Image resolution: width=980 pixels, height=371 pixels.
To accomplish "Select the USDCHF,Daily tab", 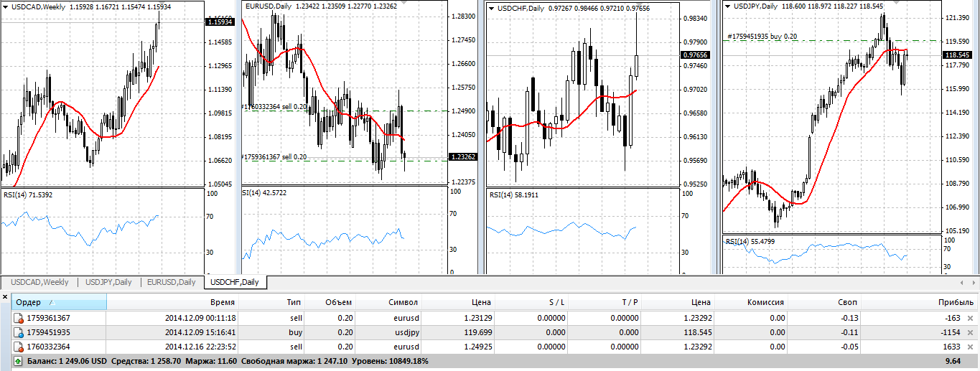I will (x=235, y=282).
